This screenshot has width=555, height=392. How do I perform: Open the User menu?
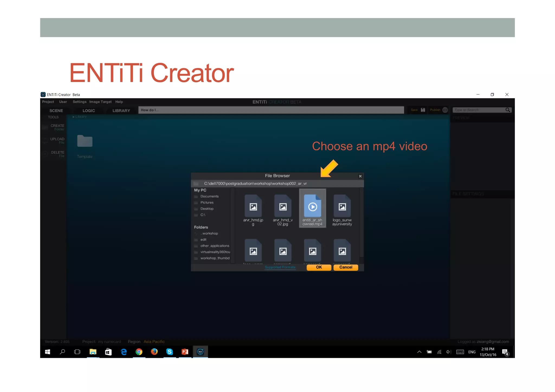pyautogui.click(x=63, y=102)
